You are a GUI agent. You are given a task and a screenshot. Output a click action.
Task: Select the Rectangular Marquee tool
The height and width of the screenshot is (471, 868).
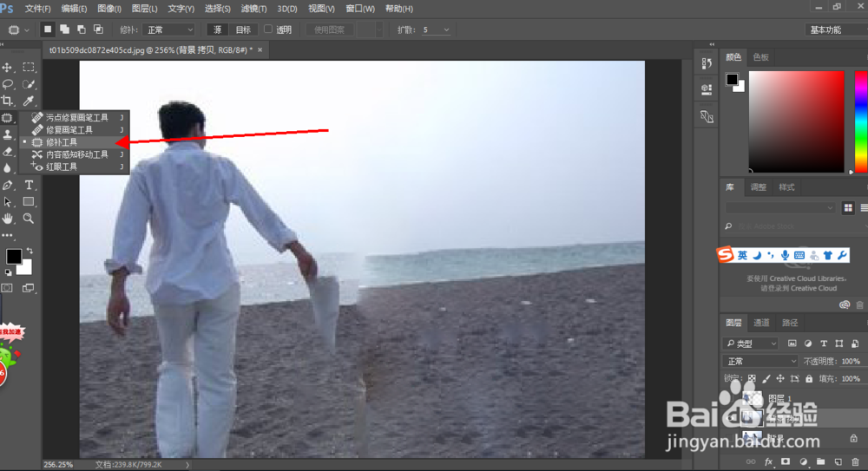(29, 68)
